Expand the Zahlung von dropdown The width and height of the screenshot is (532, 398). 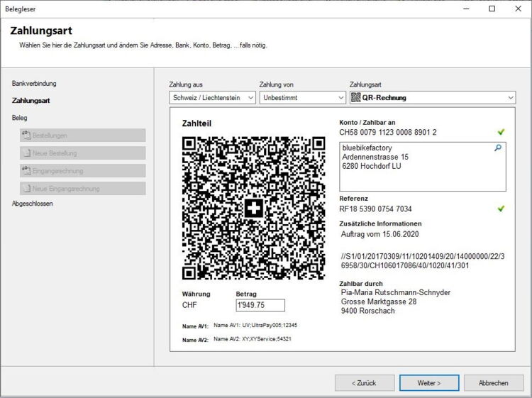click(301, 98)
